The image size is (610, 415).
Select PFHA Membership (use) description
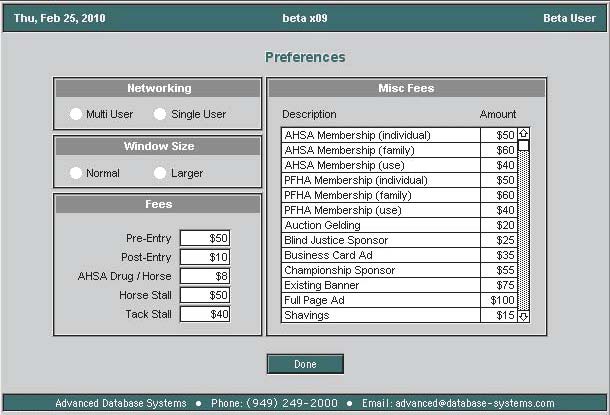coord(381,210)
